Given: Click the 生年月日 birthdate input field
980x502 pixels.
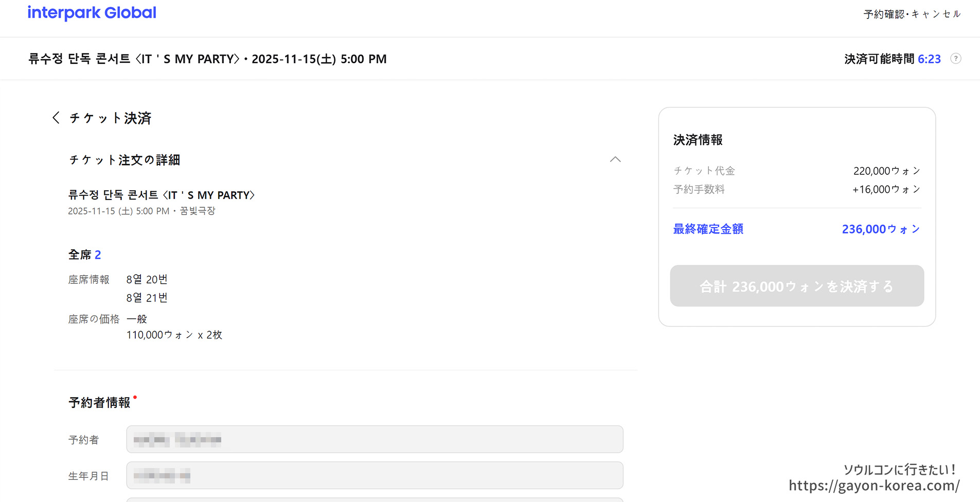Looking at the screenshot, I should click(x=375, y=475).
